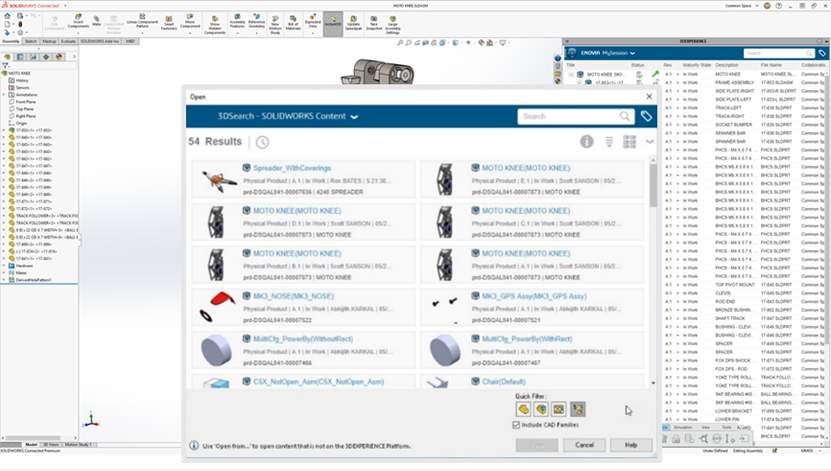This screenshot has width=831, height=471.
Task: Select the Mate tool
Action: (x=97, y=20)
